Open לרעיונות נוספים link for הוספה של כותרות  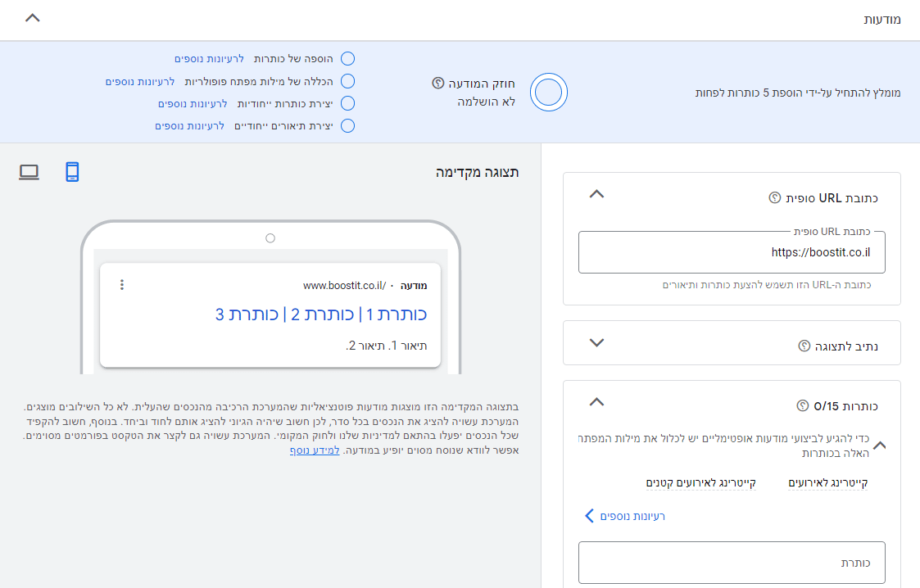[209, 59]
